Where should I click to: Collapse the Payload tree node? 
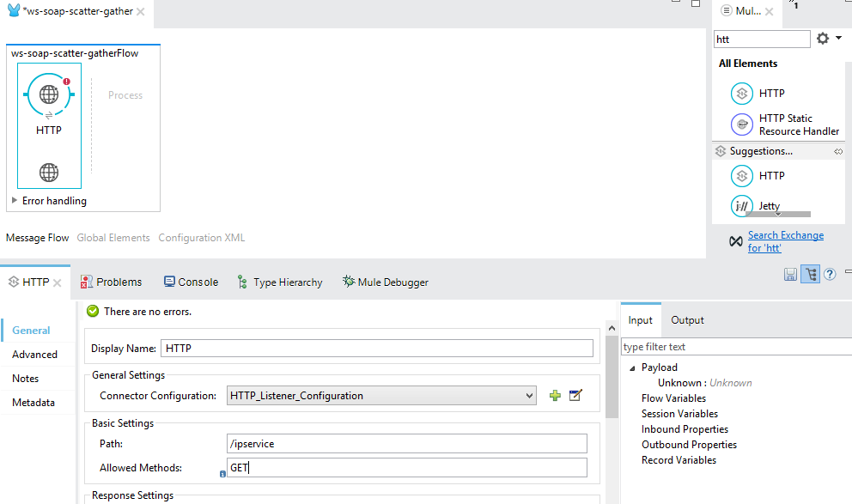[632, 368]
